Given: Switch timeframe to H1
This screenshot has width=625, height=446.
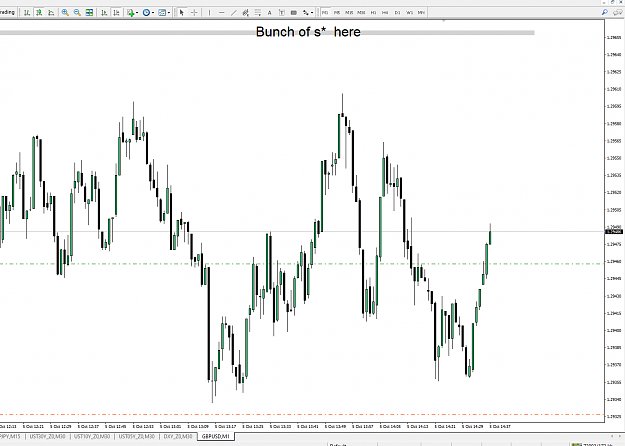Looking at the screenshot, I should [x=373, y=13].
